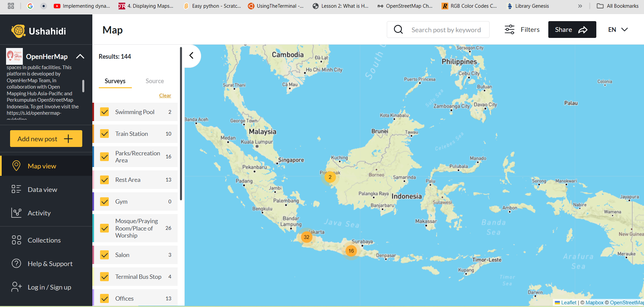This screenshot has width=644, height=307.
Task: Open Help & Support page
Action: pos(50,264)
